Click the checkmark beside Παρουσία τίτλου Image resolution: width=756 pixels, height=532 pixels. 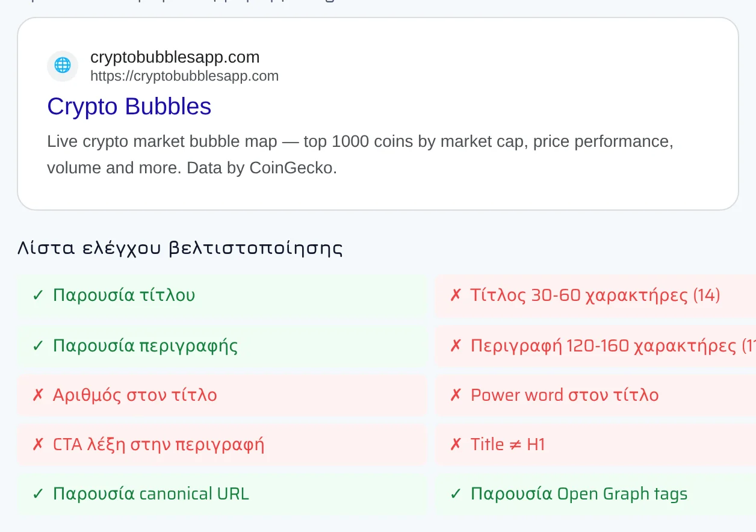(x=38, y=295)
